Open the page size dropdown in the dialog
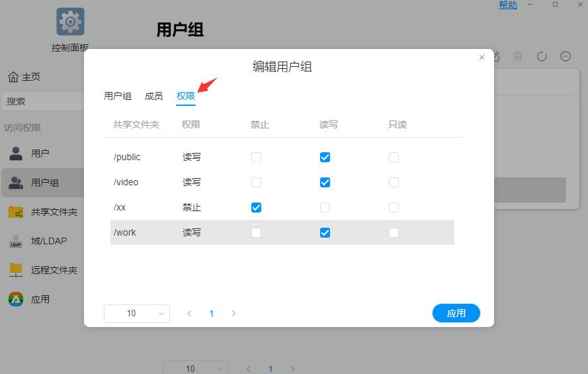Viewport: 588px width, 374px height. pyautogui.click(x=137, y=314)
